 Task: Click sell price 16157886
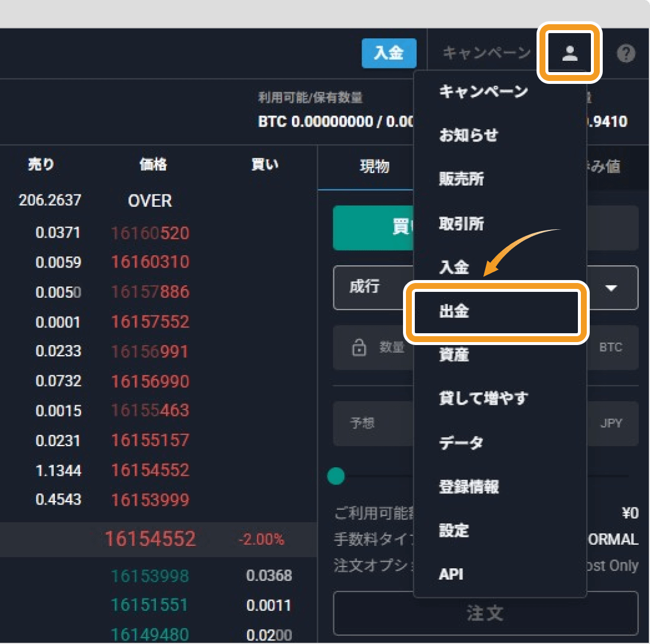tap(150, 292)
